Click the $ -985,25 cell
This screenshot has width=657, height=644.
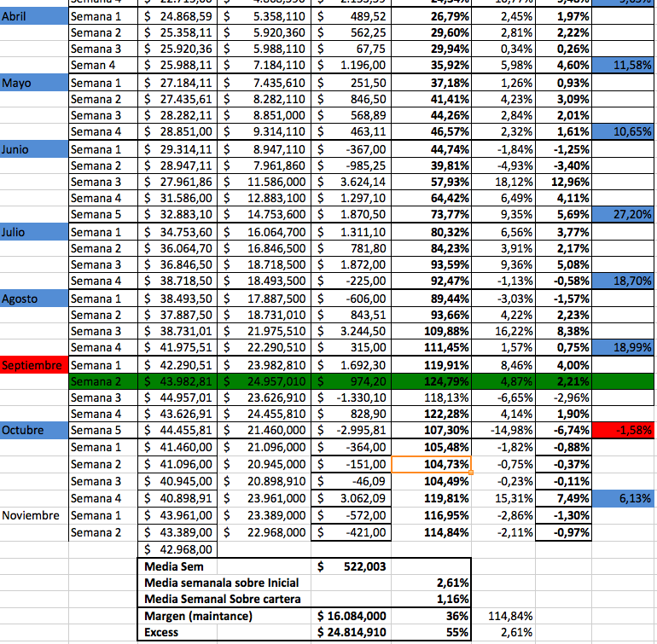352,165
